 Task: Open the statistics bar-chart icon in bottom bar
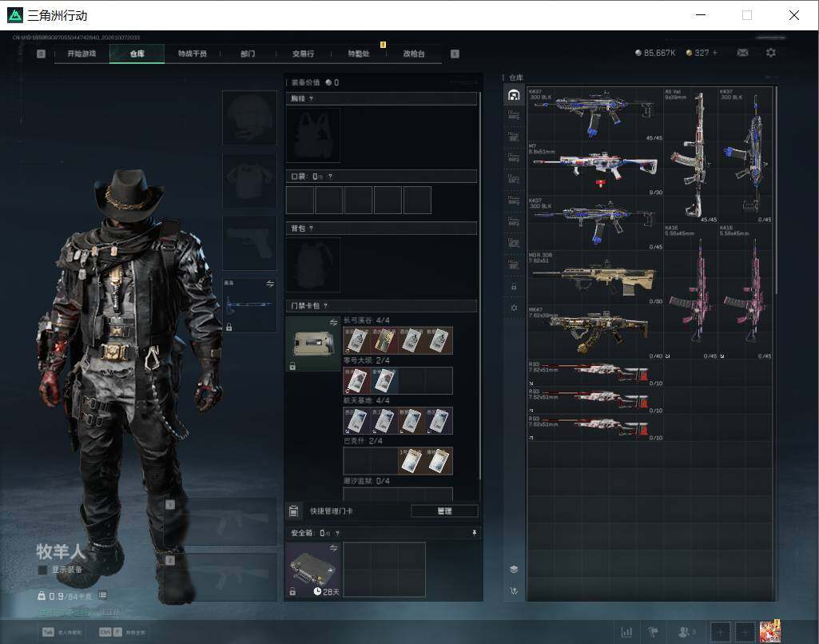click(x=626, y=632)
